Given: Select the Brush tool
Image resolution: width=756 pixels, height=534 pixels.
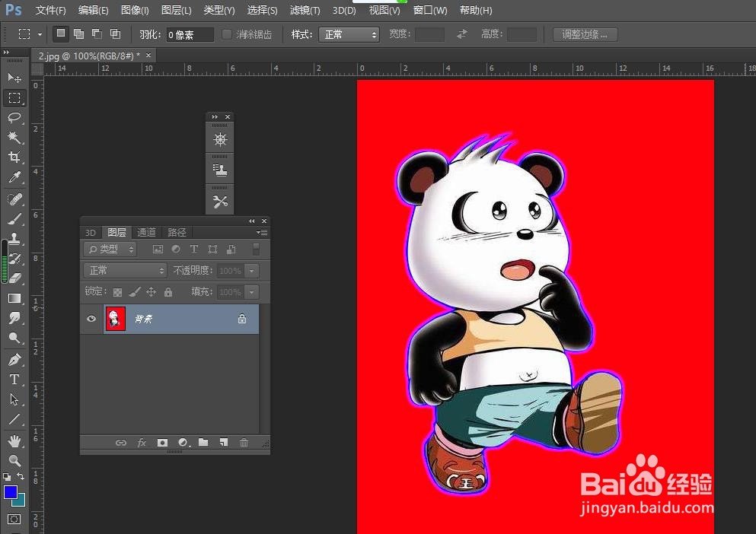Looking at the screenshot, I should coord(14,219).
